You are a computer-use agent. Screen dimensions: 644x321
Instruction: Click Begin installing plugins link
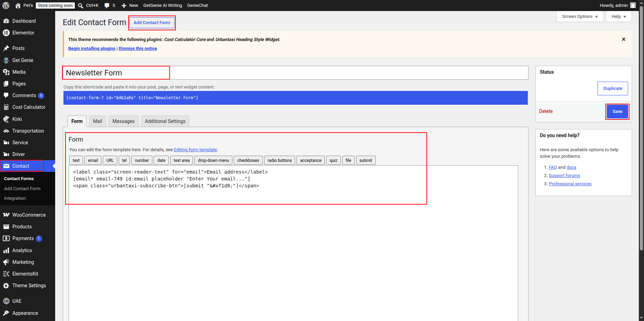point(92,49)
